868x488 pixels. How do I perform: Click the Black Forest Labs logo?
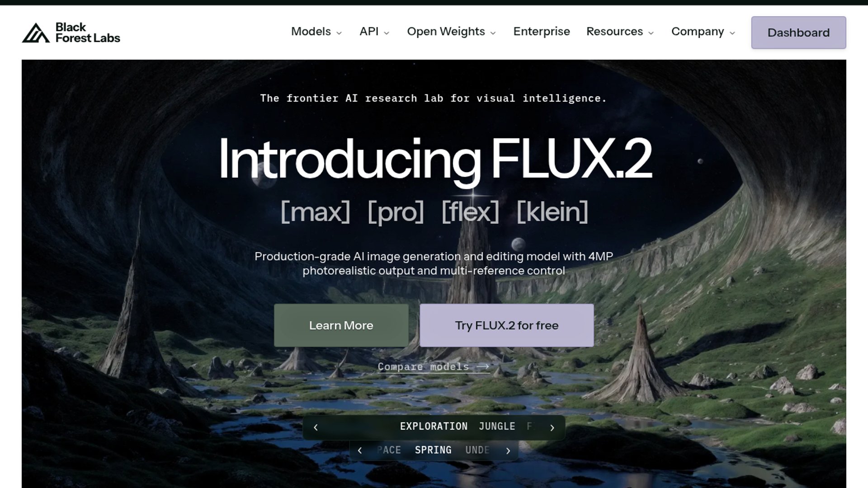pos(71,33)
